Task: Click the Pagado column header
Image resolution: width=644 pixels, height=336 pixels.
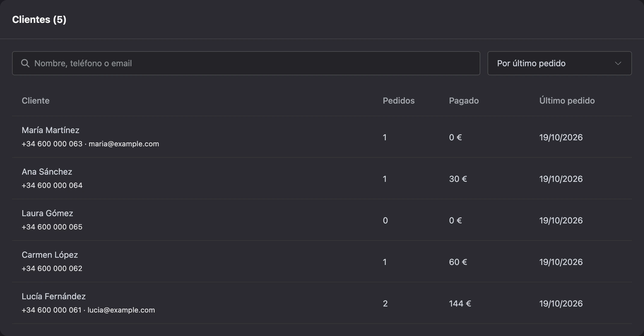Action: [x=464, y=101]
